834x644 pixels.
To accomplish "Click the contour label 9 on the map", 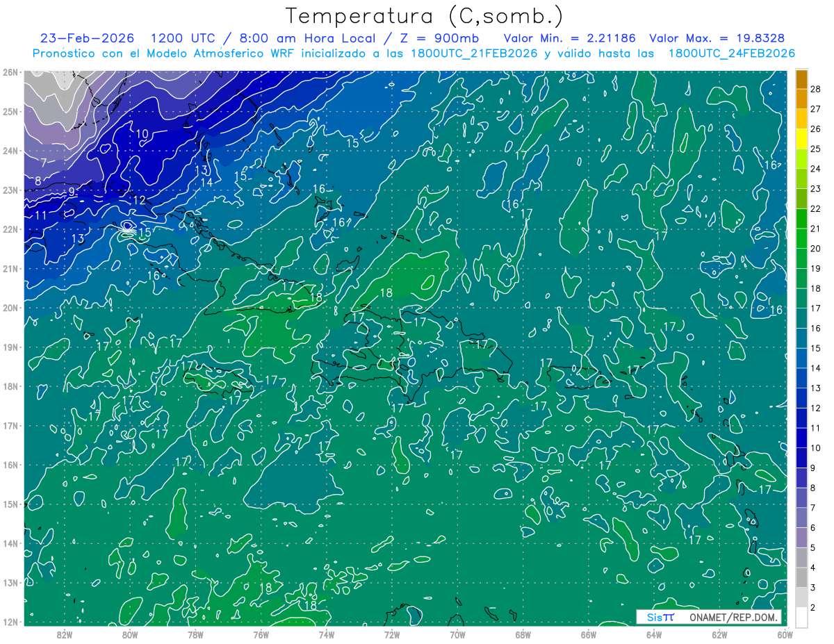I will pyautogui.click(x=71, y=192).
